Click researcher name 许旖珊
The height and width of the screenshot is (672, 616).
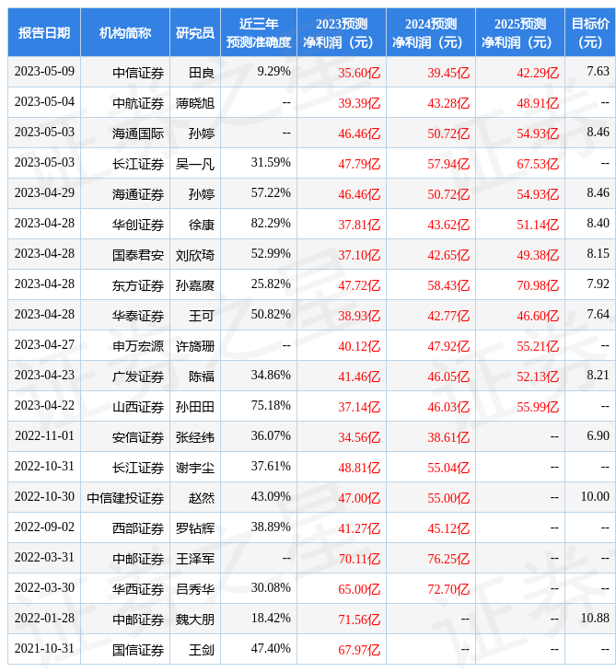click(195, 347)
